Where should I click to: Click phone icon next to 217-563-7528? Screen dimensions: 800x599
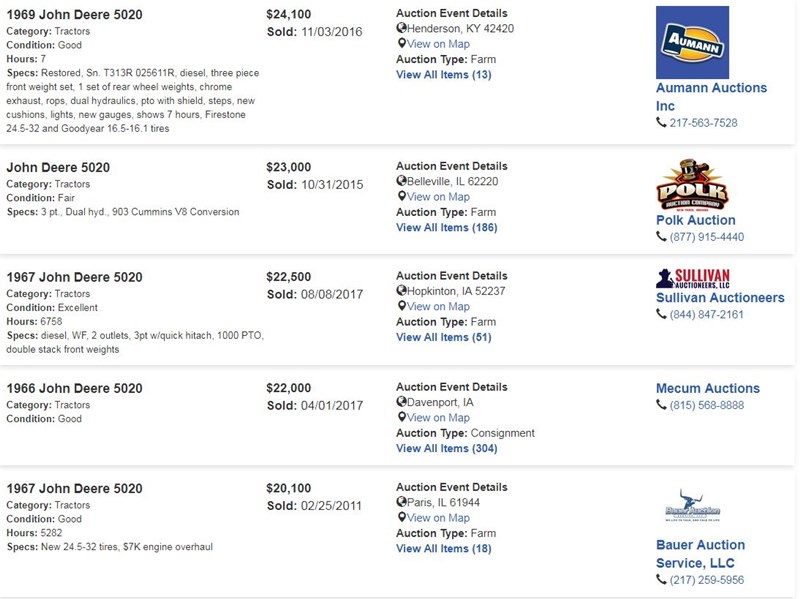[x=661, y=122]
